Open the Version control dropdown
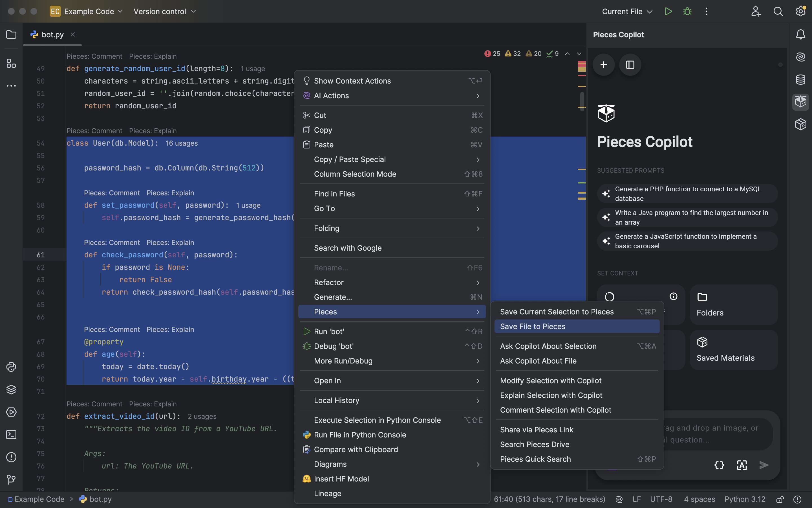The image size is (812, 508). click(x=164, y=11)
